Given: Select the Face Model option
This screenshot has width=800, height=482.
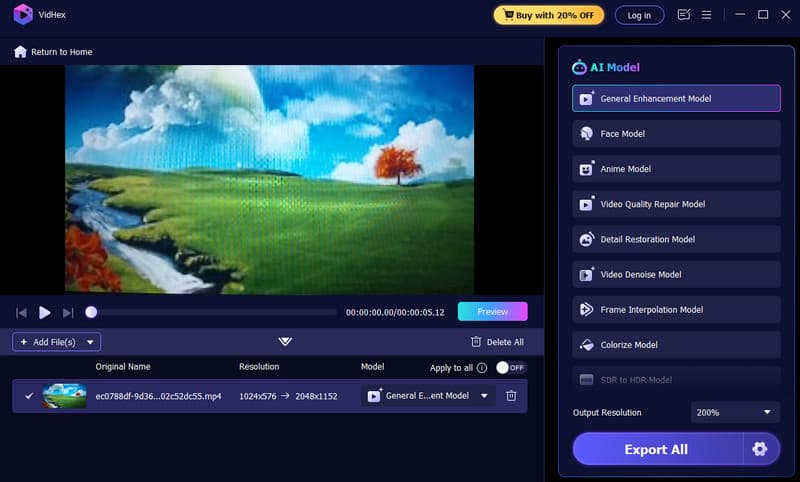Looking at the screenshot, I should (x=676, y=134).
